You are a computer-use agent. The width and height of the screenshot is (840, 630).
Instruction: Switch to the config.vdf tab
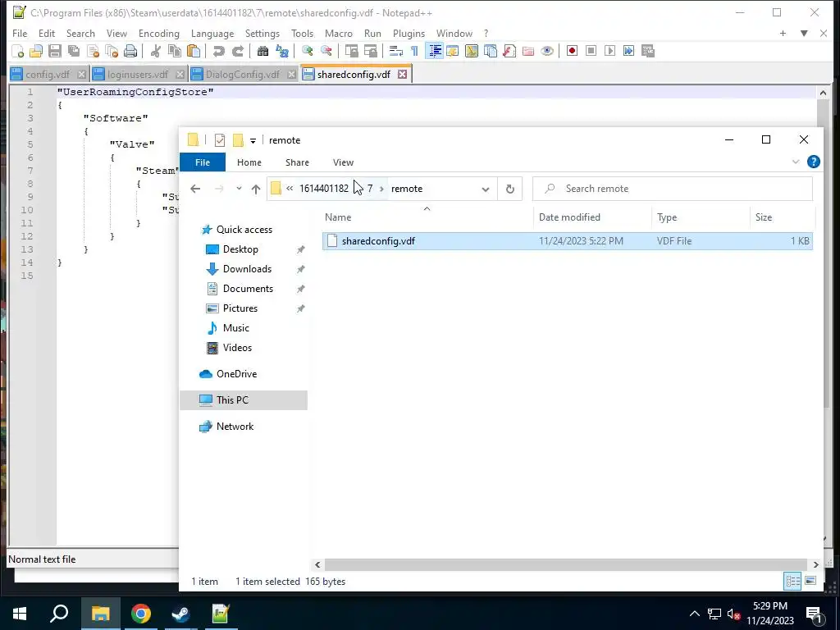tap(48, 75)
